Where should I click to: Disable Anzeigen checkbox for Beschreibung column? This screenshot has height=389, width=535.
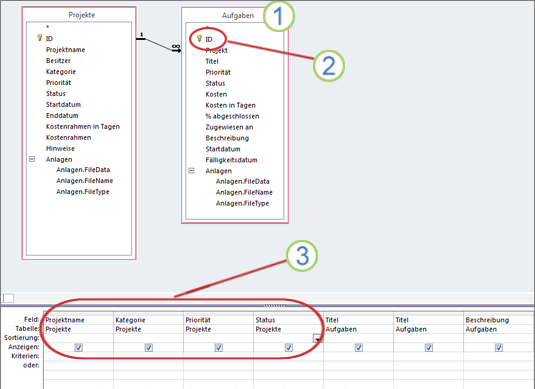point(498,347)
